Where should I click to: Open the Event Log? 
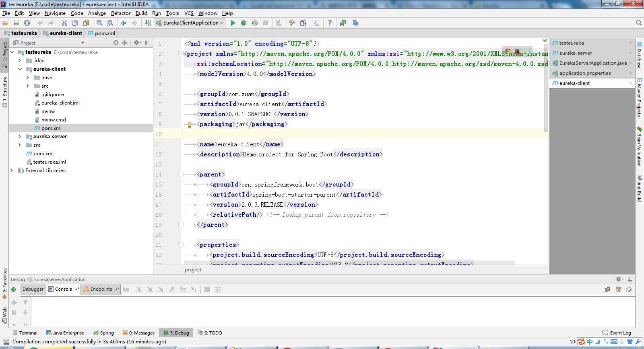(617, 333)
